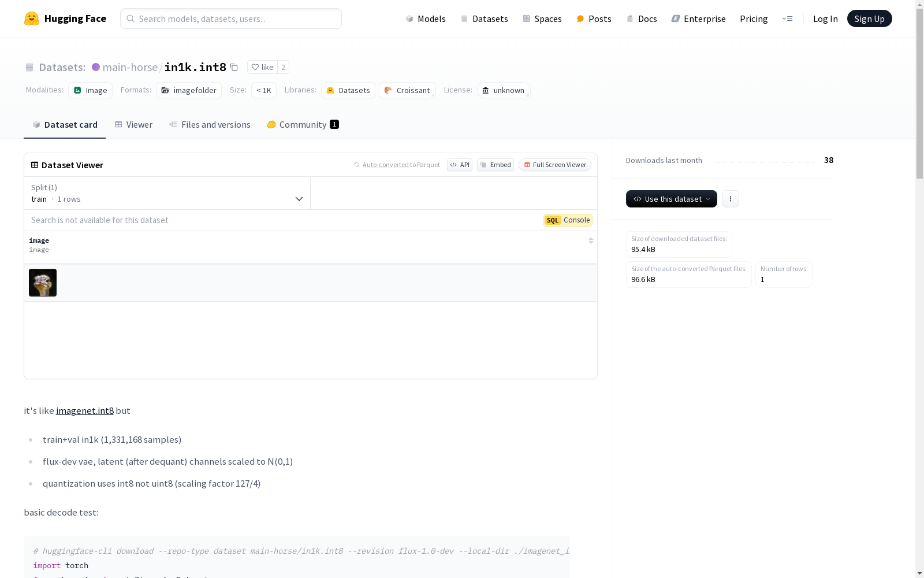Expand the Split train dropdown

point(167,193)
